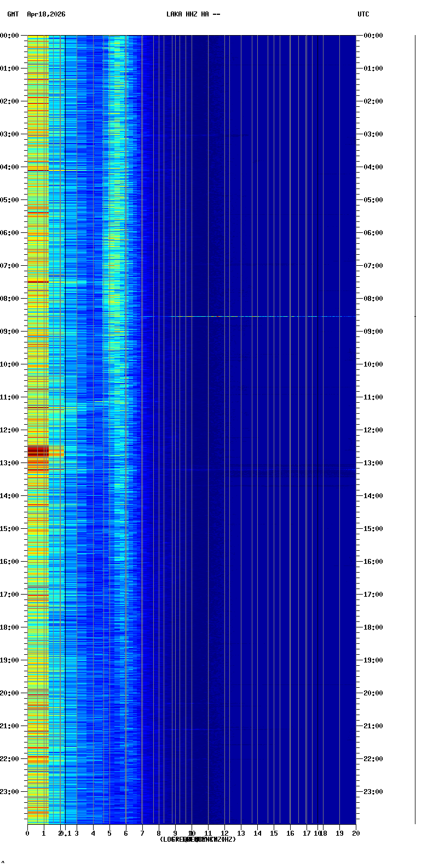439x868 pixels.
Task: Click the dark red burst near 12:40
Action: 38,451
